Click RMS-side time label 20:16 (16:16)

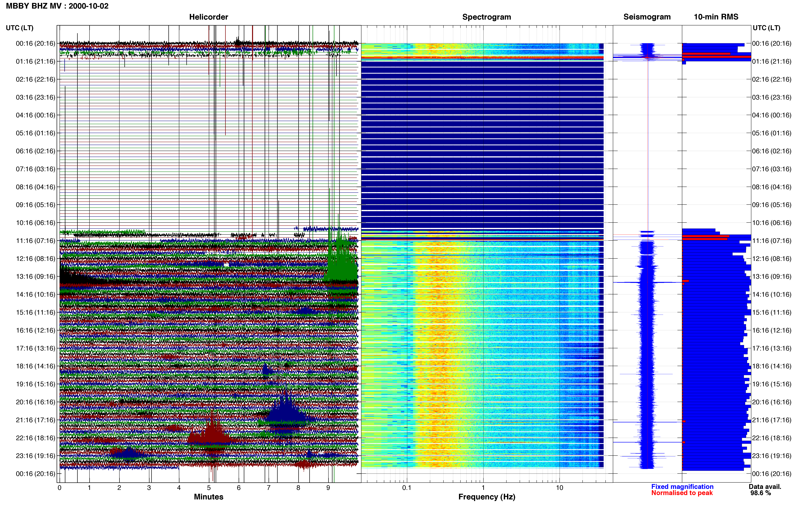pyautogui.click(x=772, y=402)
